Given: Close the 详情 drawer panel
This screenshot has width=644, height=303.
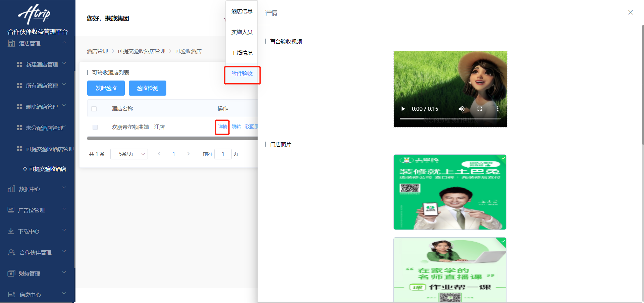Looking at the screenshot, I should pyautogui.click(x=631, y=12).
